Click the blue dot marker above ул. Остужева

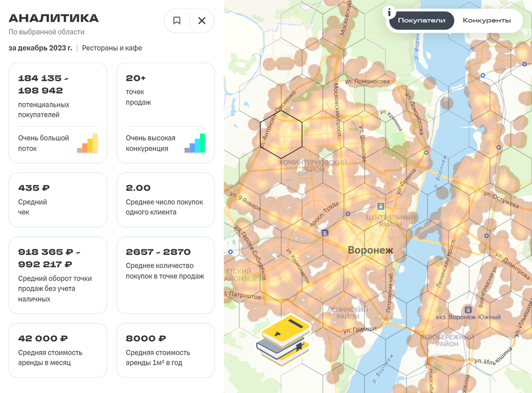click(499, 147)
